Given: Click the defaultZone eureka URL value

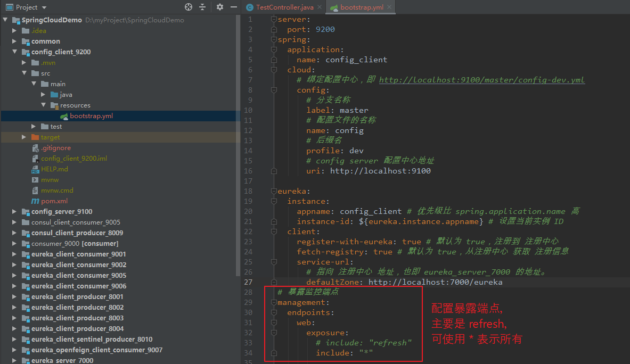Looking at the screenshot, I should [x=436, y=282].
